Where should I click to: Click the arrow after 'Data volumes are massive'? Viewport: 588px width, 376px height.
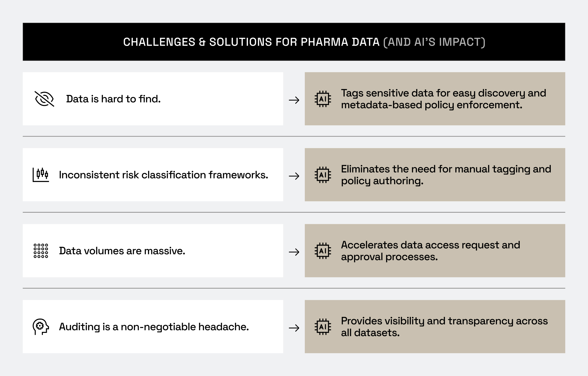coord(294,252)
